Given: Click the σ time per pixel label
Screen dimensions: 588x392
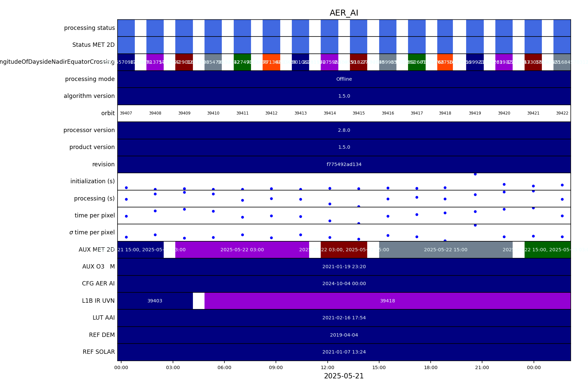Looking at the screenshot, I should point(92,232).
